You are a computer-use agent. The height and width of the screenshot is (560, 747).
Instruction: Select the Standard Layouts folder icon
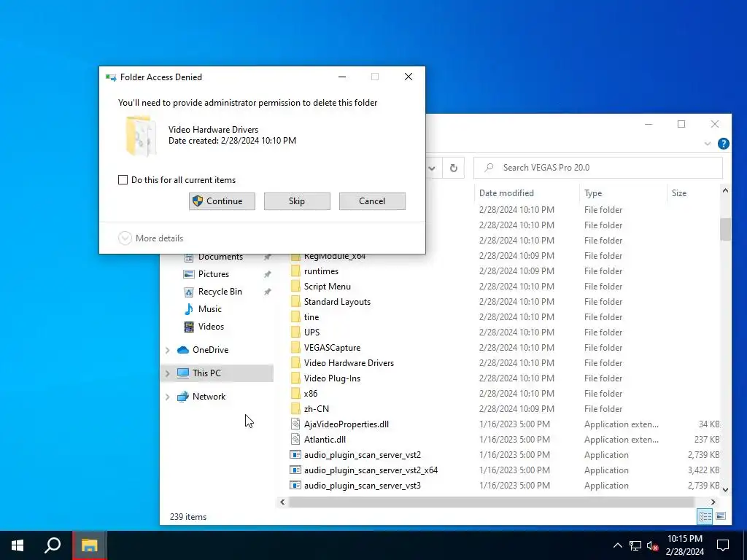click(x=295, y=301)
